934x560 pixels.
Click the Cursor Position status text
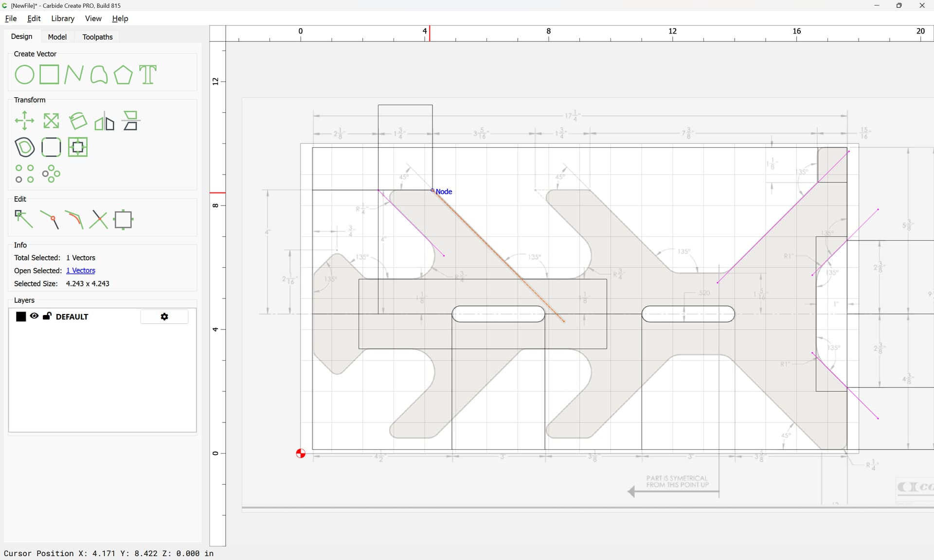tap(108, 553)
